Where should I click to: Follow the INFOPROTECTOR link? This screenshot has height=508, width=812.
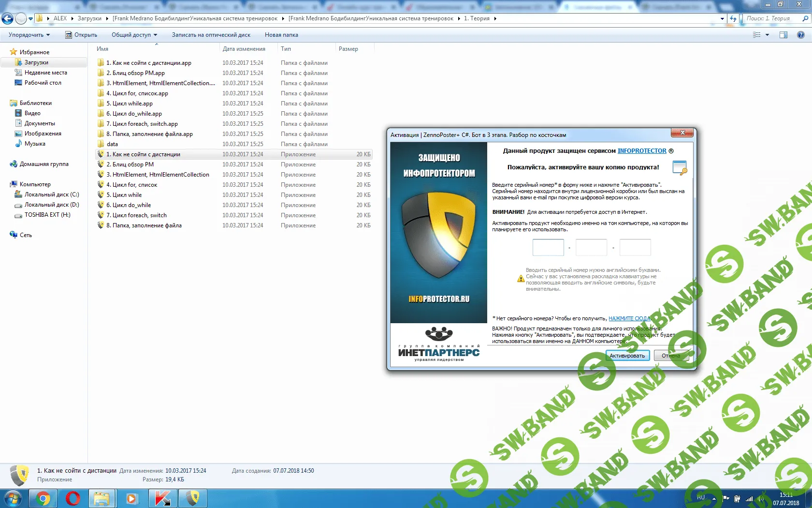click(x=641, y=151)
